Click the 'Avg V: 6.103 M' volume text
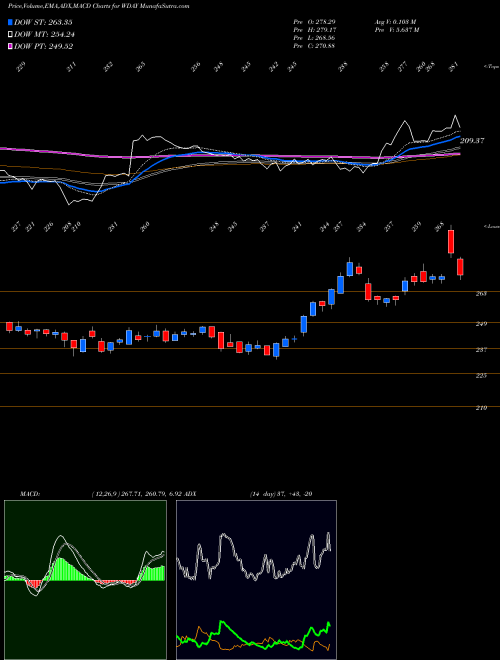Viewport: 500px width, 660px height. click(x=395, y=21)
